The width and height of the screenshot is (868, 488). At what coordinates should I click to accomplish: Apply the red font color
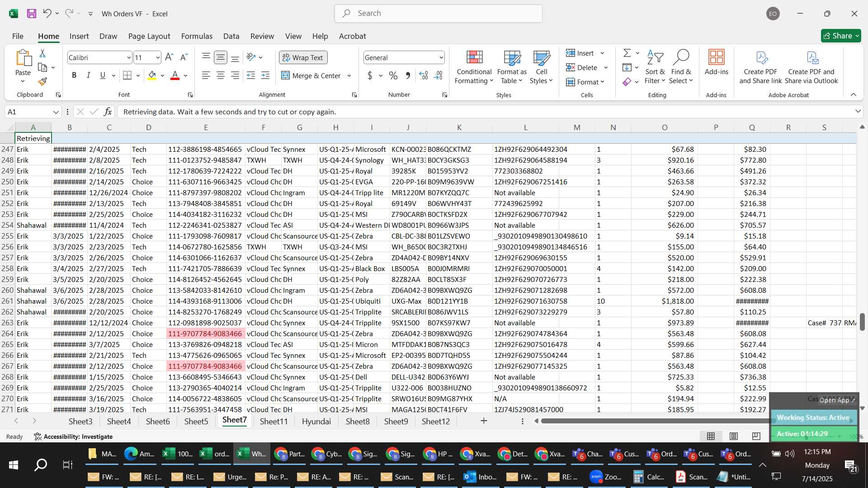click(175, 75)
